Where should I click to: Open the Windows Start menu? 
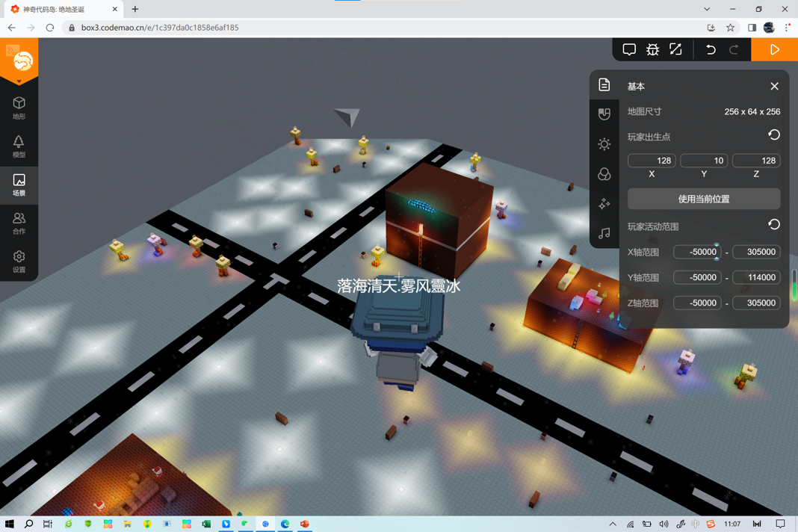[9, 524]
